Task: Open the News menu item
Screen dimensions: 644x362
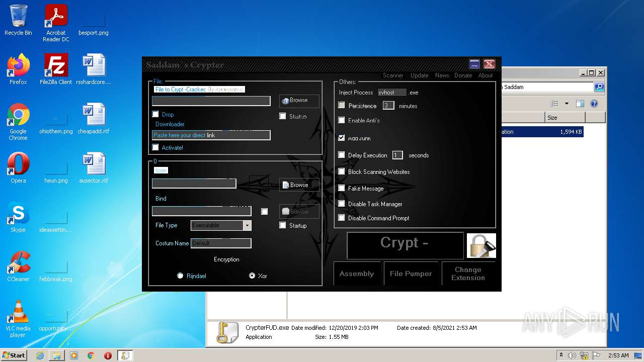Action: [x=442, y=75]
